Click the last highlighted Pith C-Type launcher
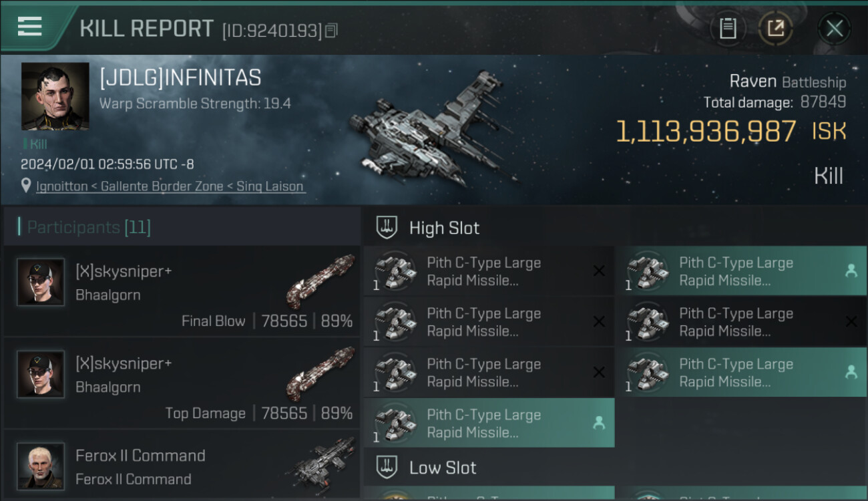This screenshot has width=868, height=501. pos(488,423)
